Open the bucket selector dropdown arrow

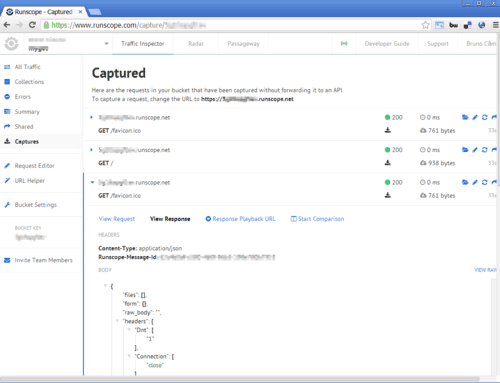coord(106,44)
